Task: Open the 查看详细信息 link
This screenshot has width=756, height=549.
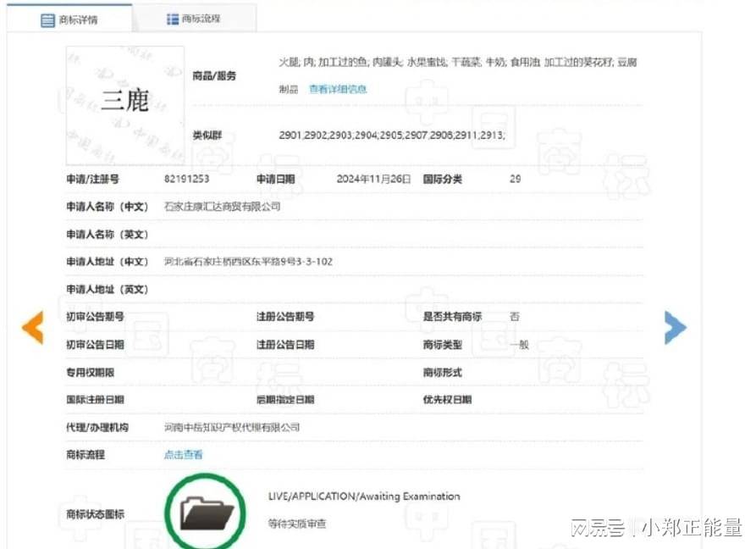Action: coord(338,89)
